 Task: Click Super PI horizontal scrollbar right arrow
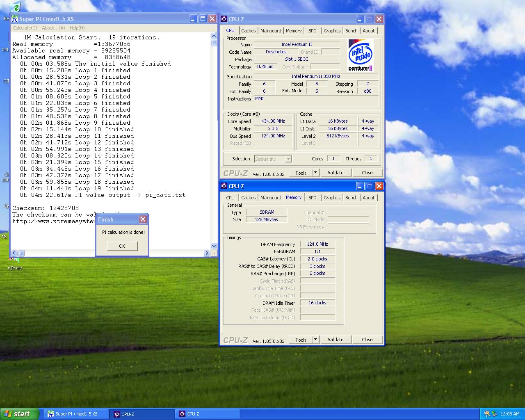[207, 253]
